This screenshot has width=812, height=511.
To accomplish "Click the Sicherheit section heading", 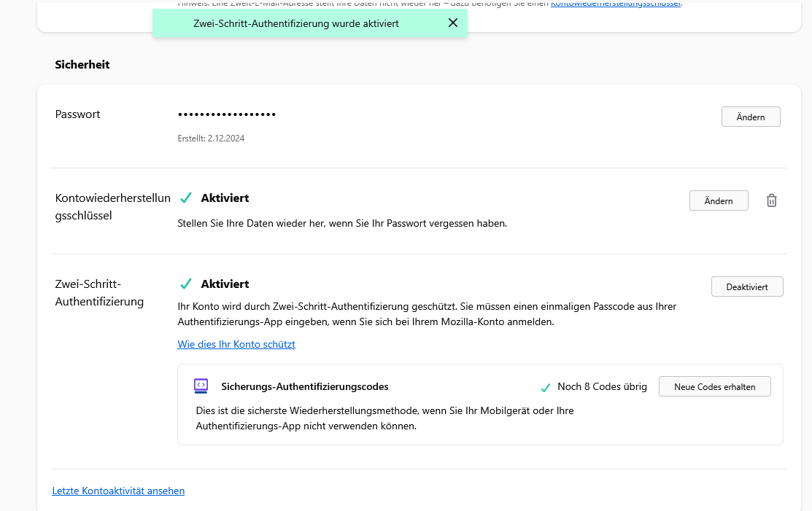I will click(82, 65).
